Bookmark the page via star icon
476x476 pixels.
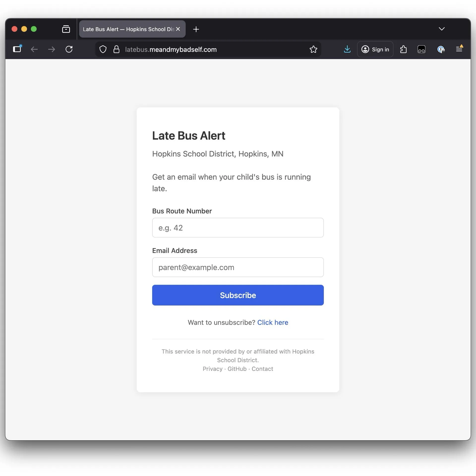click(313, 49)
